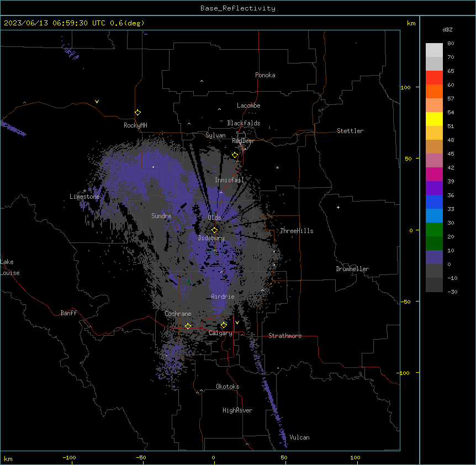
Task: Select the RedDeer label
Action: coord(243,141)
